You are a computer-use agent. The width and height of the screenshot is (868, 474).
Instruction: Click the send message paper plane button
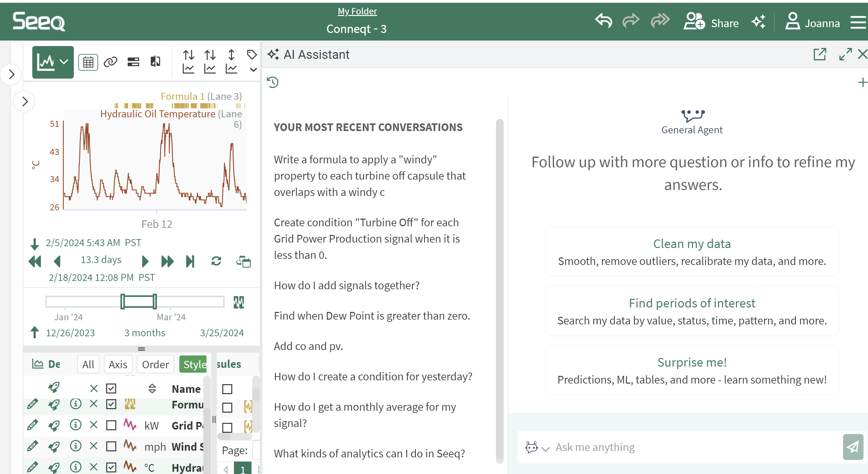[x=853, y=447]
